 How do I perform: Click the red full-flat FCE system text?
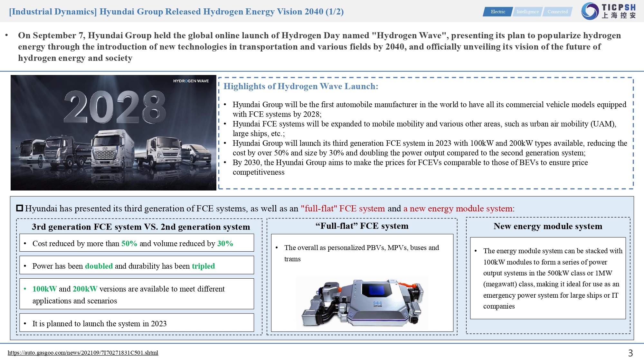343,209
